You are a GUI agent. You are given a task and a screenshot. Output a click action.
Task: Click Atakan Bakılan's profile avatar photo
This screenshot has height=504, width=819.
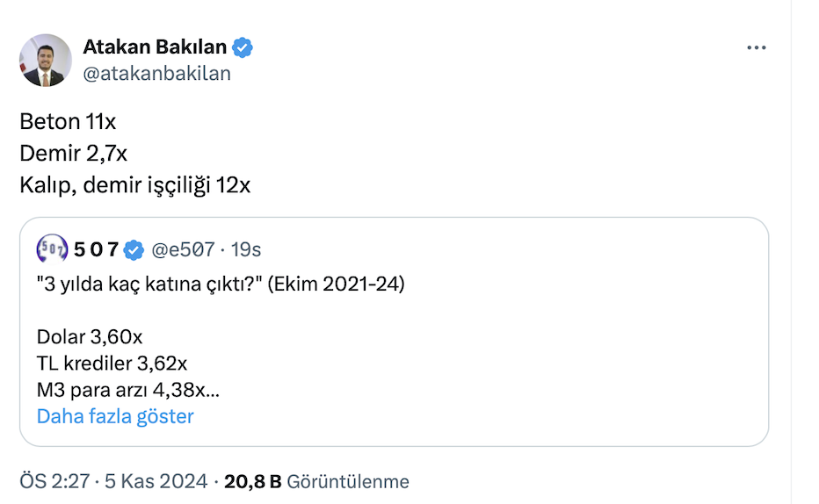pyautogui.click(x=46, y=60)
